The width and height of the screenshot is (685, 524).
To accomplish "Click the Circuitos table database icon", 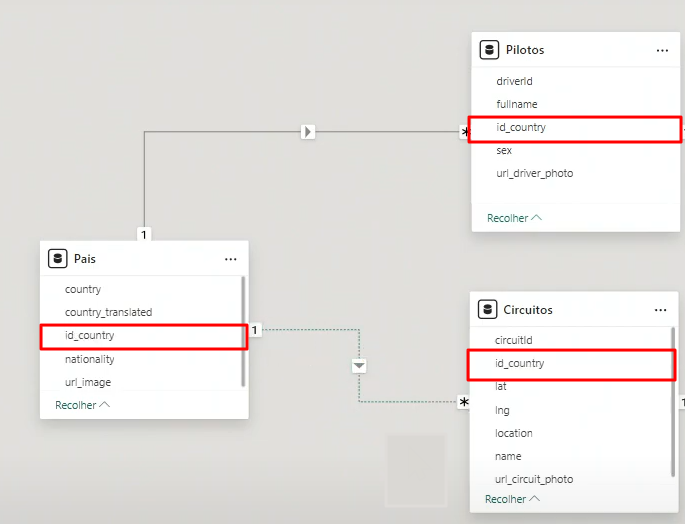I will pos(488,310).
